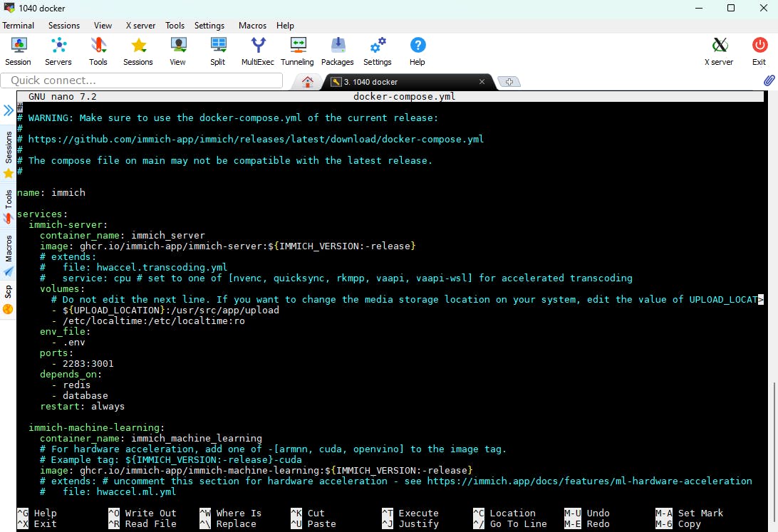
Task: Click the nano 'Set Mark' shortcut
Action: [x=690, y=513]
